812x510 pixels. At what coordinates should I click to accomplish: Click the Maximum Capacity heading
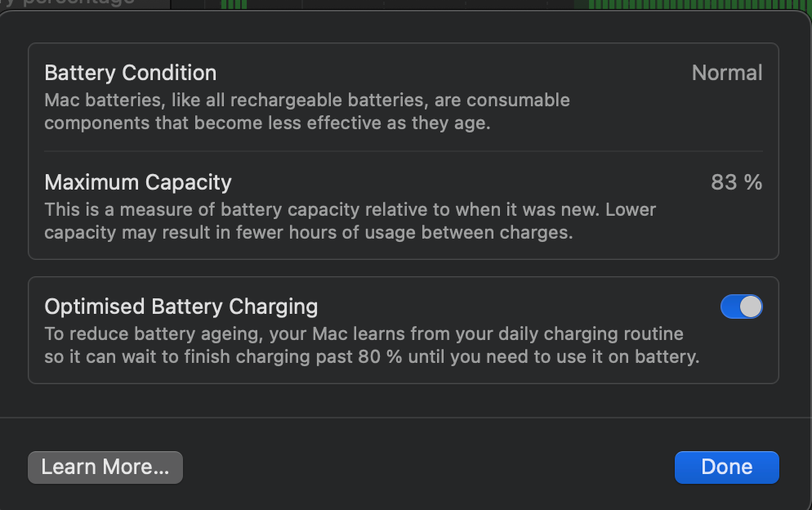point(138,181)
